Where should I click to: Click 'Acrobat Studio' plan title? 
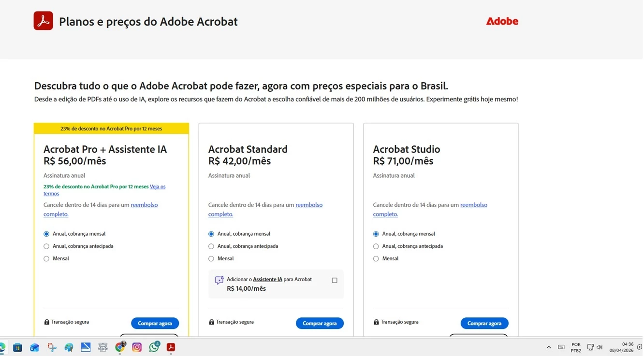pyautogui.click(x=407, y=149)
